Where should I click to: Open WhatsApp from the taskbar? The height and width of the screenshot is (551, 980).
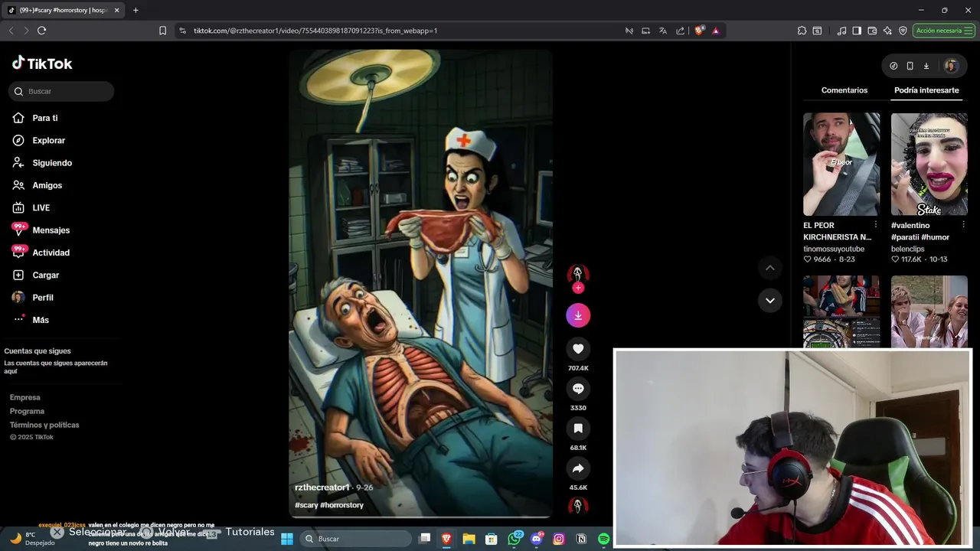coord(514,539)
